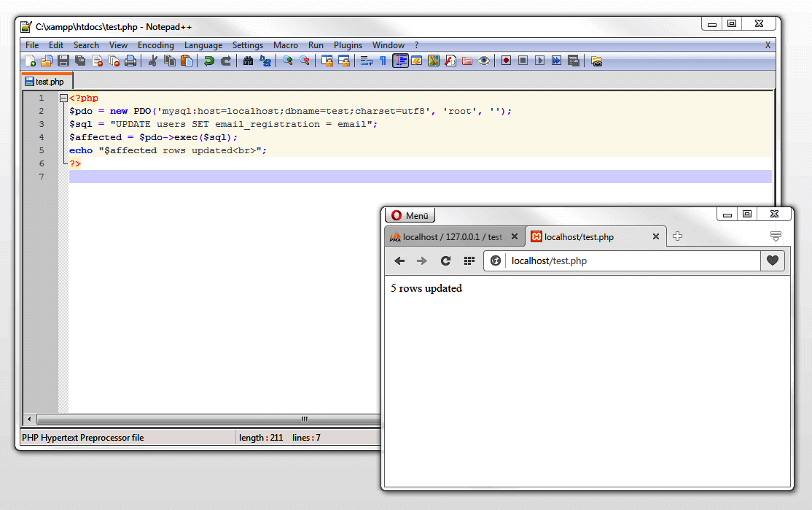The width and height of the screenshot is (812, 510).
Task: Open a new tab with the plus button
Action: (676, 236)
